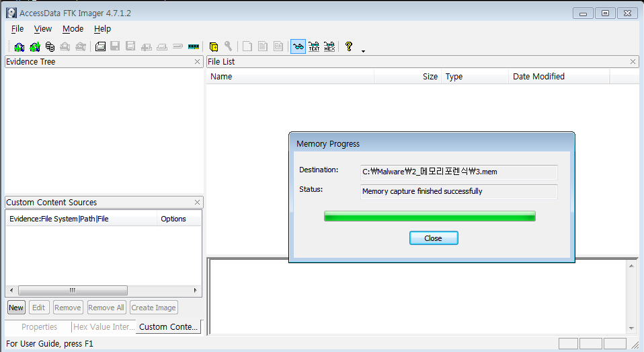This screenshot has height=352, width=644.
Task: Click the Verify Drive/Image icon
Action: tap(177, 46)
